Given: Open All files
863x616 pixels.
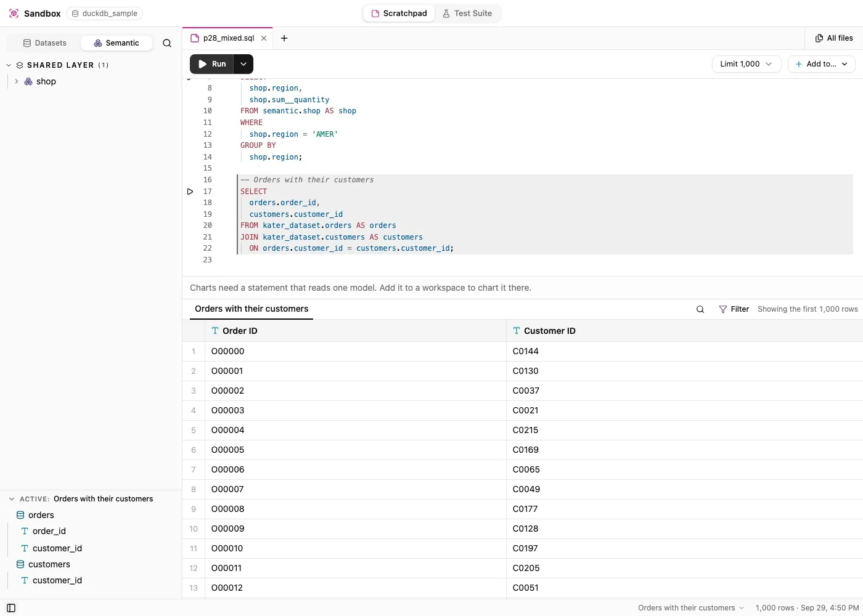Looking at the screenshot, I should (x=834, y=38).
